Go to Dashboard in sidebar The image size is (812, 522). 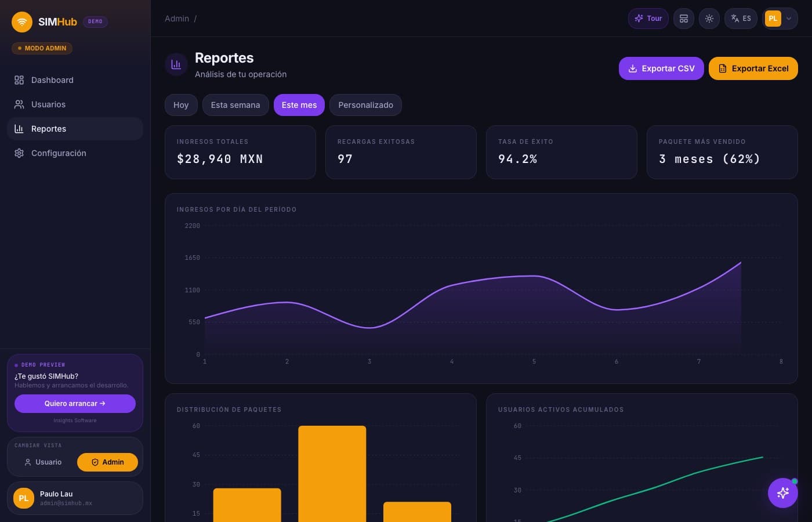coord(75,80)
